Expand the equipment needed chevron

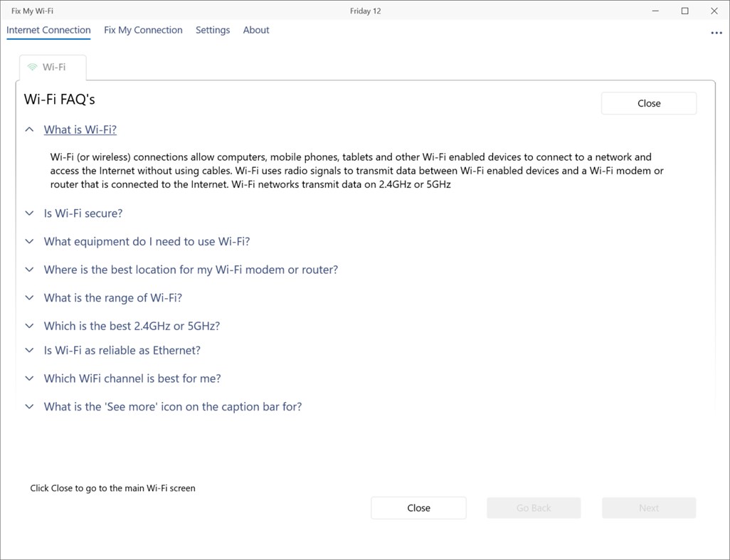tap(29, 242)
